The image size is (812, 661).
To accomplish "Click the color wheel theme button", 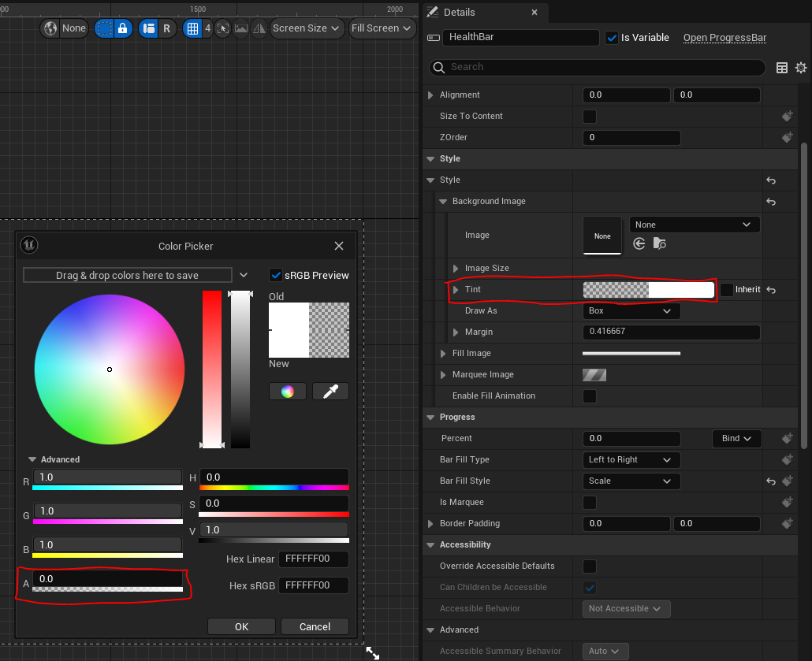I will 288,392.
